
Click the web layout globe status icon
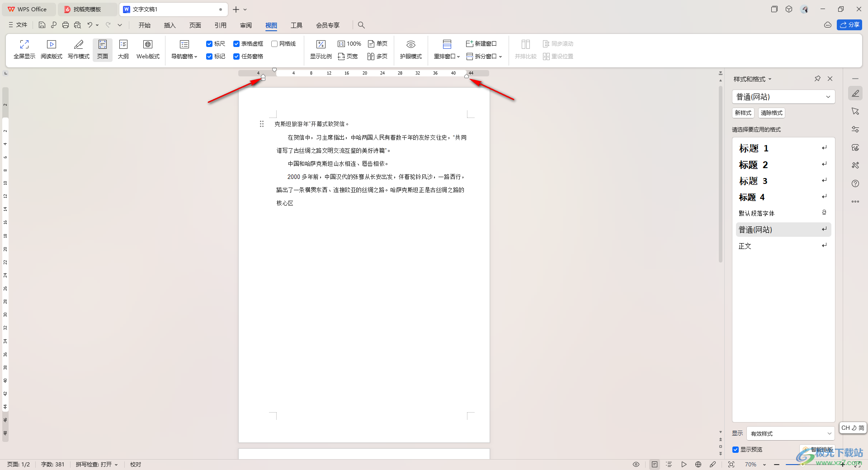[698, 464]
